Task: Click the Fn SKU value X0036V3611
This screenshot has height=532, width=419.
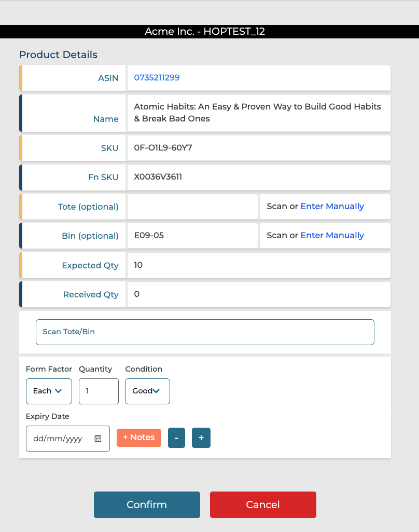Action: tap(158, 177)
